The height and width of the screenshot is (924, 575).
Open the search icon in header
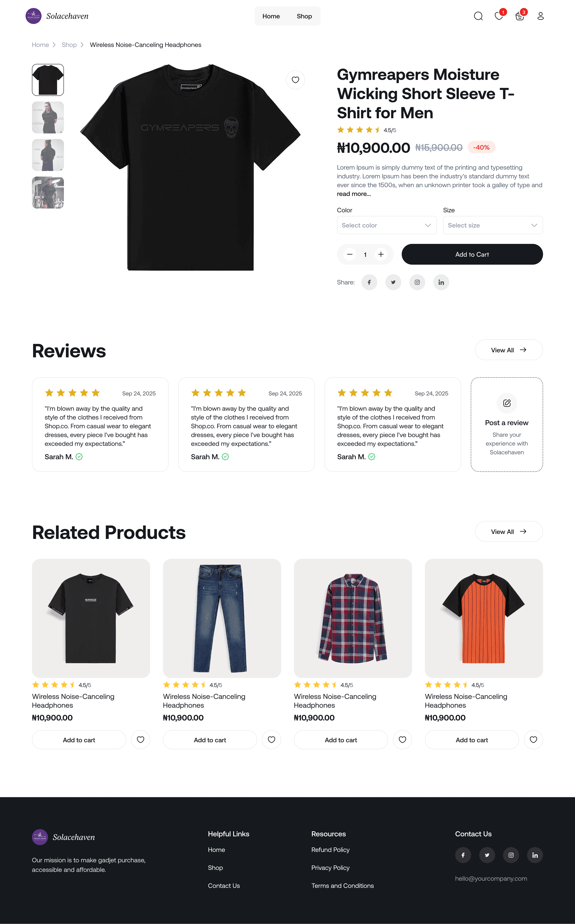(x=478, y=16)
